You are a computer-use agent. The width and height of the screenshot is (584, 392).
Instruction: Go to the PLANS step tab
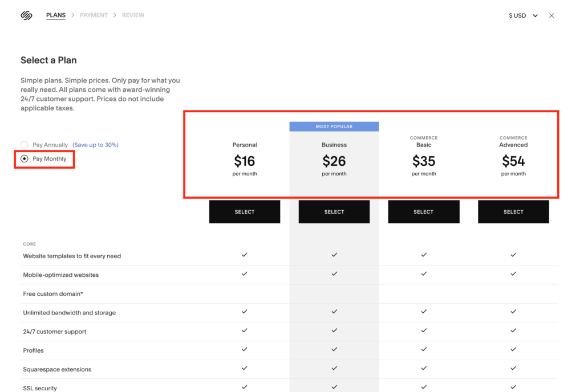click(x=56, y=15)
